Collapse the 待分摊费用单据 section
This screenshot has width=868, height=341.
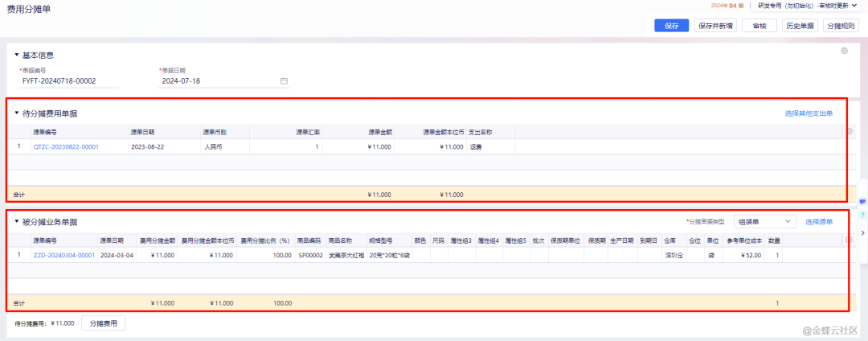pos(16,113)
